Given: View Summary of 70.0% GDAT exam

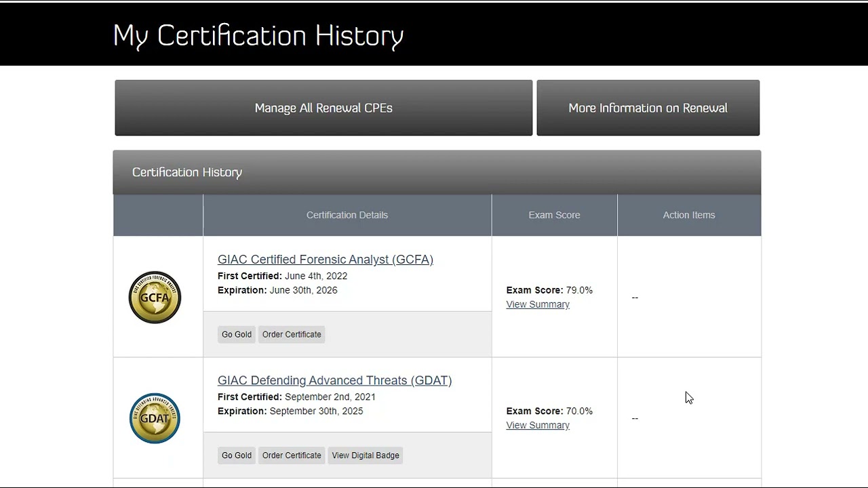Looking at the screenshot, I should click(x=538, y=425).
